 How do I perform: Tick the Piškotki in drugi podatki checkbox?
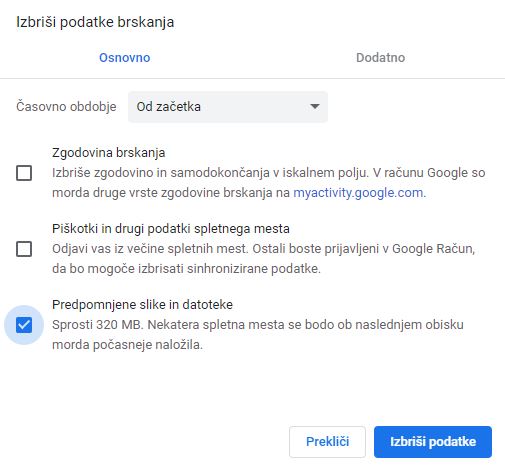point(24,249)
